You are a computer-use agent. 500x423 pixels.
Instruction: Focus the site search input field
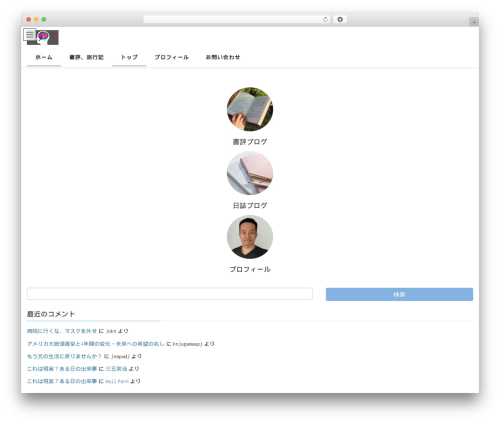(x=170, y=294)
